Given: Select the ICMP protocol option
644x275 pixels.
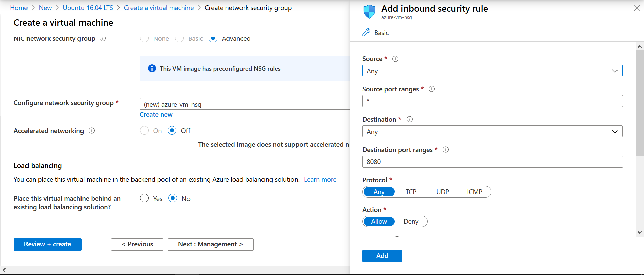Looking at the screenshot, I should click(x=475, y=192).
